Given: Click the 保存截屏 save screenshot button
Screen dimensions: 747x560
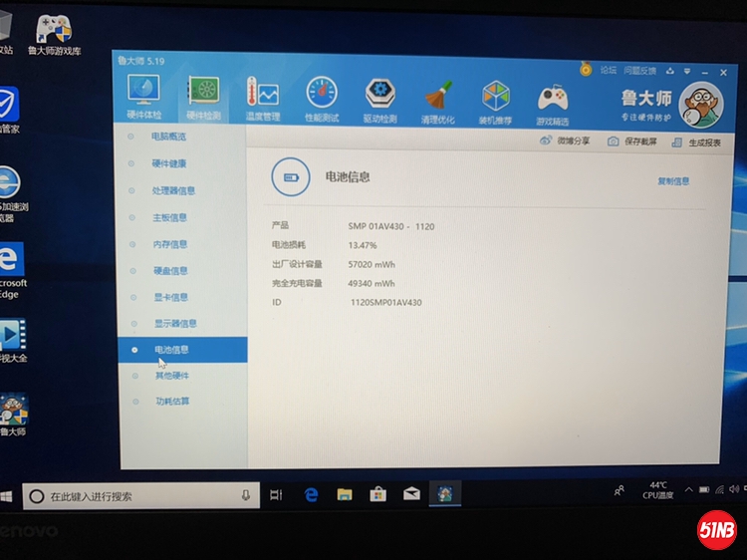Looking at the screenshot, I should coord(632,141).
